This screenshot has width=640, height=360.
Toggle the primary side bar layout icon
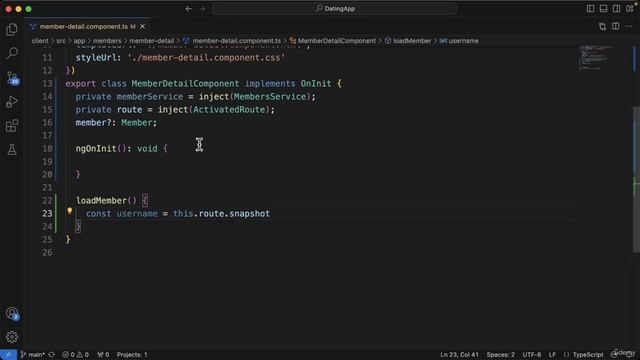click(x=590, y=9)
